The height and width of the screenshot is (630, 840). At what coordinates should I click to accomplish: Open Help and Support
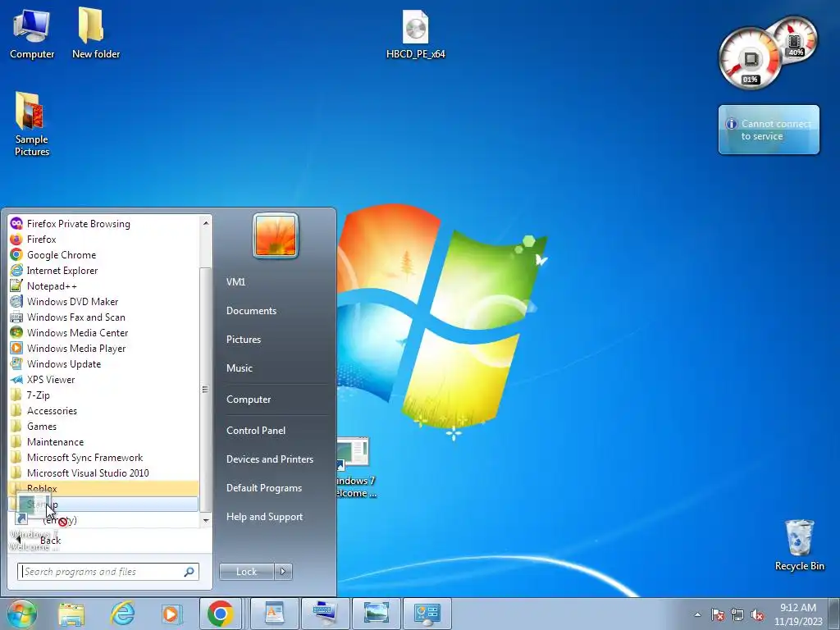[265, 517]
